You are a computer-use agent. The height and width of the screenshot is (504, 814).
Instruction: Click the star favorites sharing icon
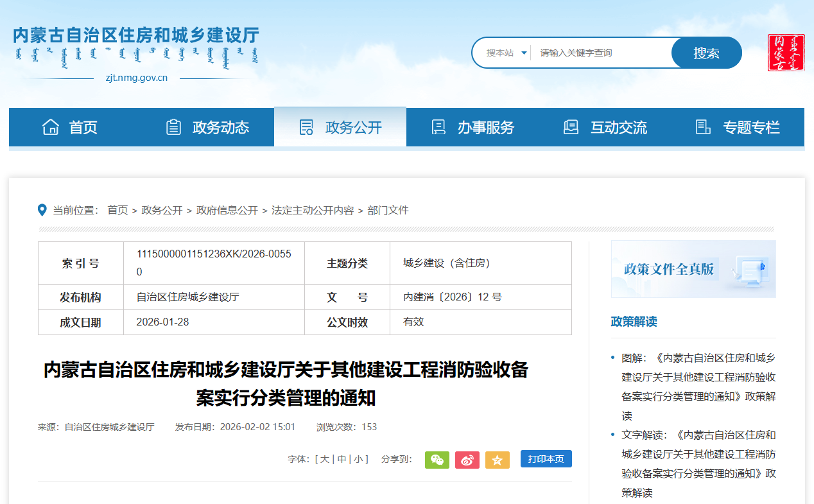[x=498, y=459]
